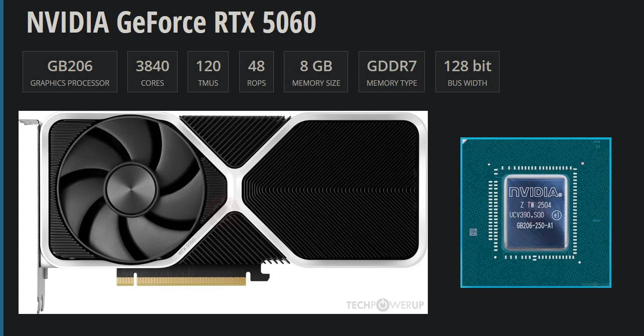Viewport: 644px width, 336px height.
Task: Click the 8 GB memory size box
Action: [316, 72]
